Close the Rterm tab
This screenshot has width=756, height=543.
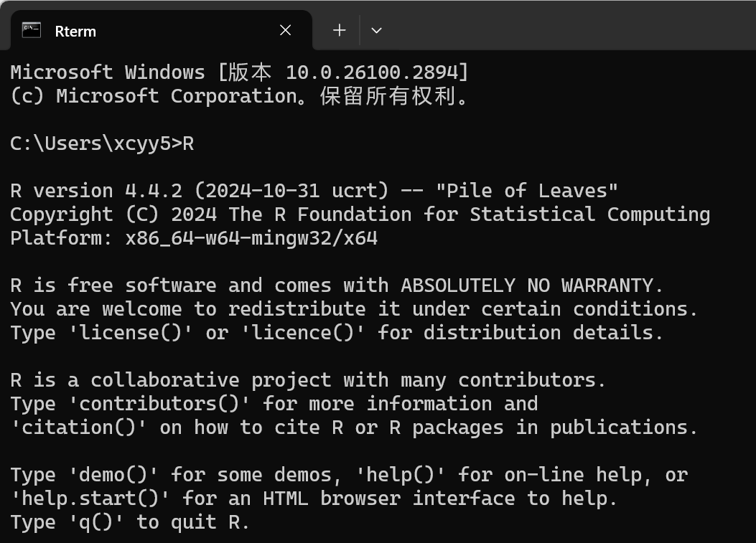coord(285,30)
